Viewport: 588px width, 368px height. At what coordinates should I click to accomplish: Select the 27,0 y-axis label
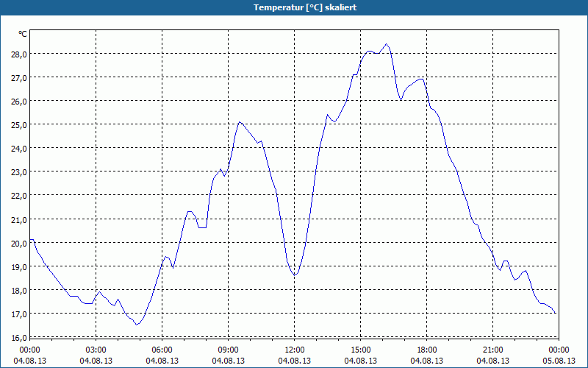[x=19, y=78]
